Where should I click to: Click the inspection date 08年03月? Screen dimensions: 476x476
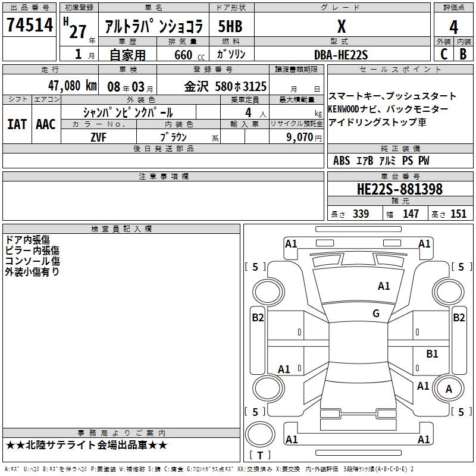coord(130,87)
